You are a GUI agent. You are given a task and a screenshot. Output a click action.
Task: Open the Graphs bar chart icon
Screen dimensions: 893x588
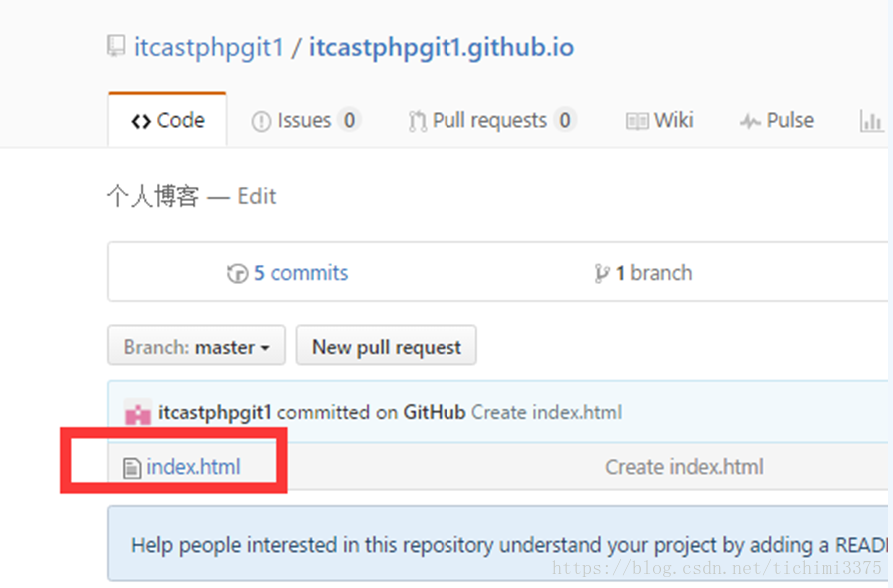click(x=871, y=121)
